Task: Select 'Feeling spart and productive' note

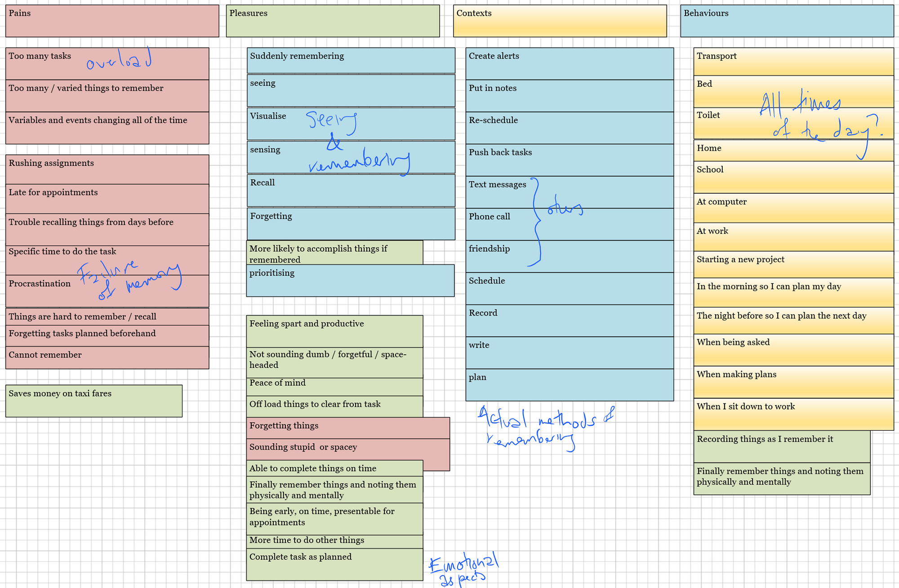Action: [x=334, y=331]
